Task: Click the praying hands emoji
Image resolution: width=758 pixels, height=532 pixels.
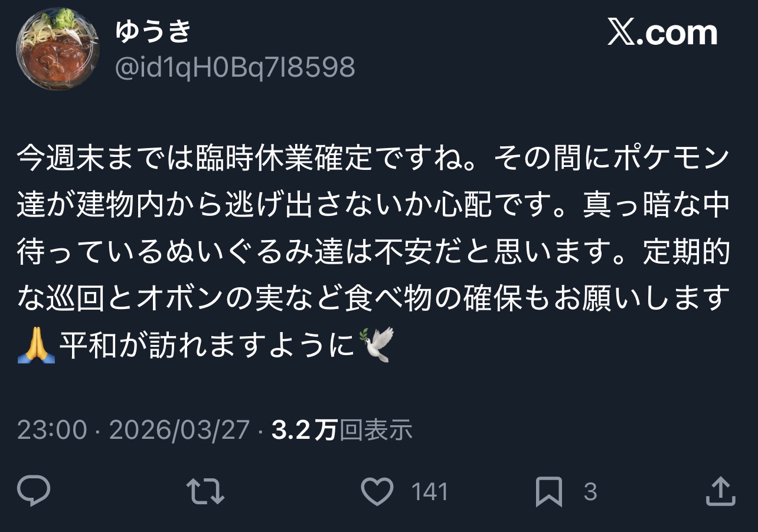Action: [36, 344]
